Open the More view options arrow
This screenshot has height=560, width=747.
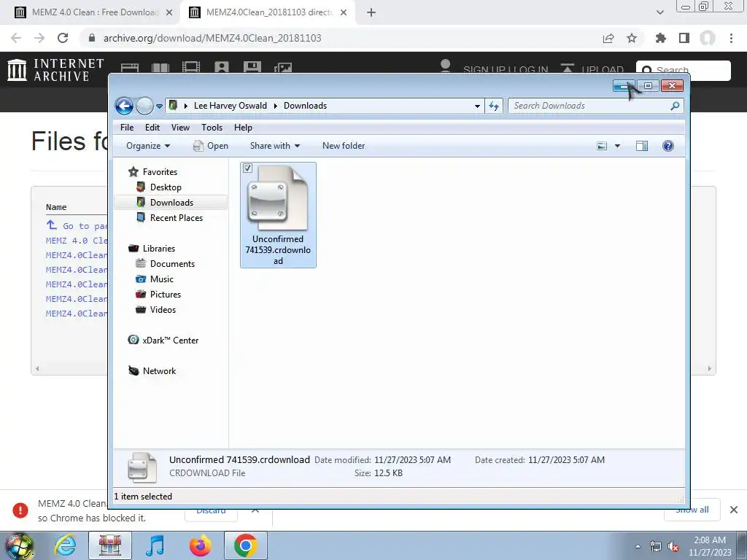tap(617, 146)
